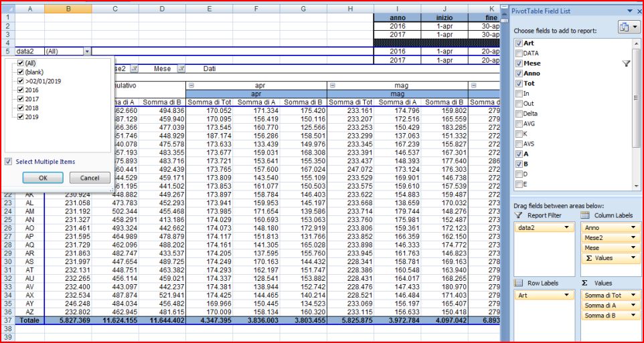Screen dimensions: 644x343
Task: Select row 37 header
Action: 8,320
